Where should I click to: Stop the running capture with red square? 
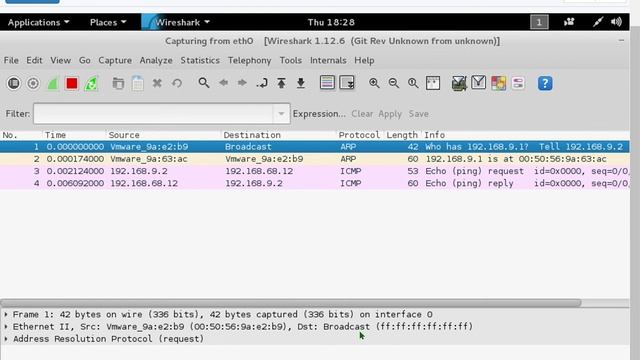coord(72,83)
